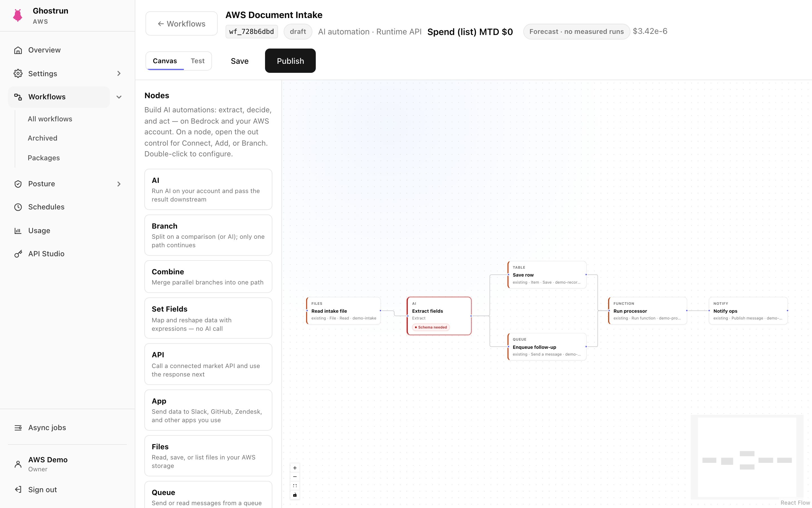Select the Combine node card in palette
812x508 pixels.
coord(208,277)
